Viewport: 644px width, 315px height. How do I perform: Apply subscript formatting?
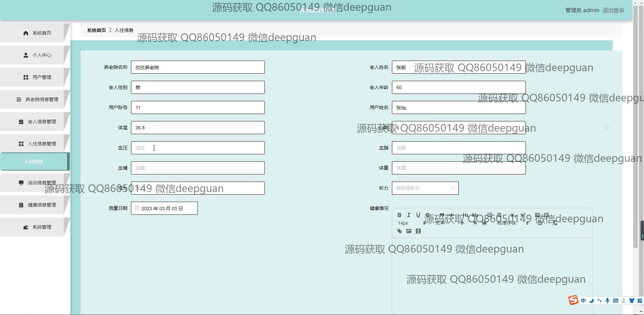(x=513, y=215)
